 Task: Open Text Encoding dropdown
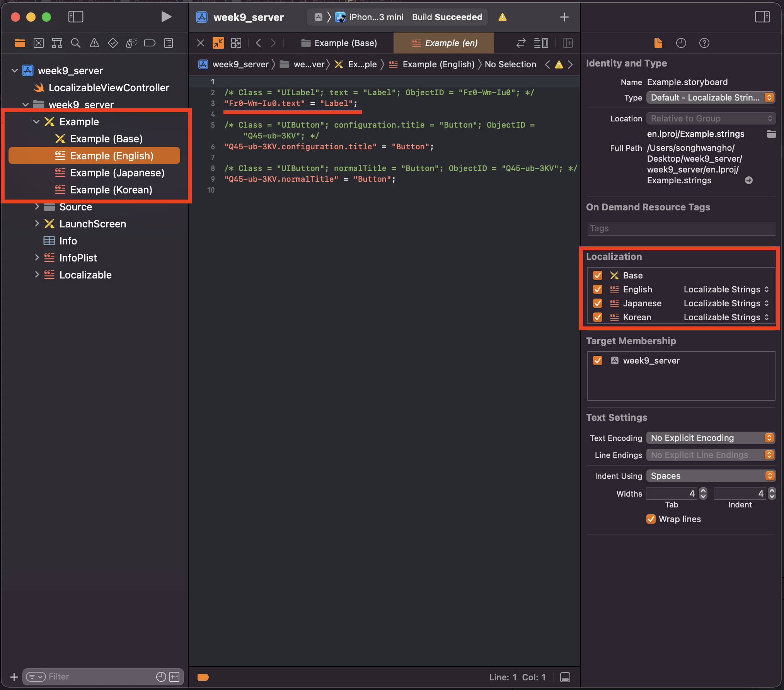[x=711, y=438]
